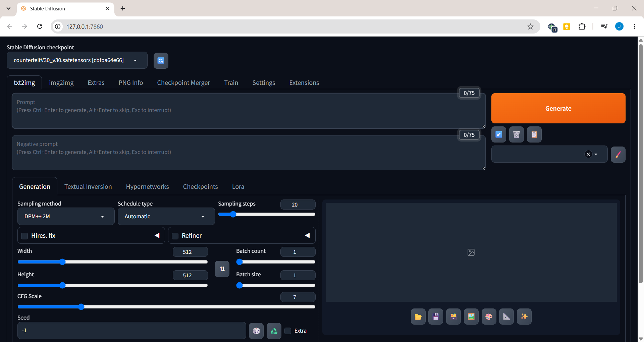Click into the Prompt text area

[249, 111]
